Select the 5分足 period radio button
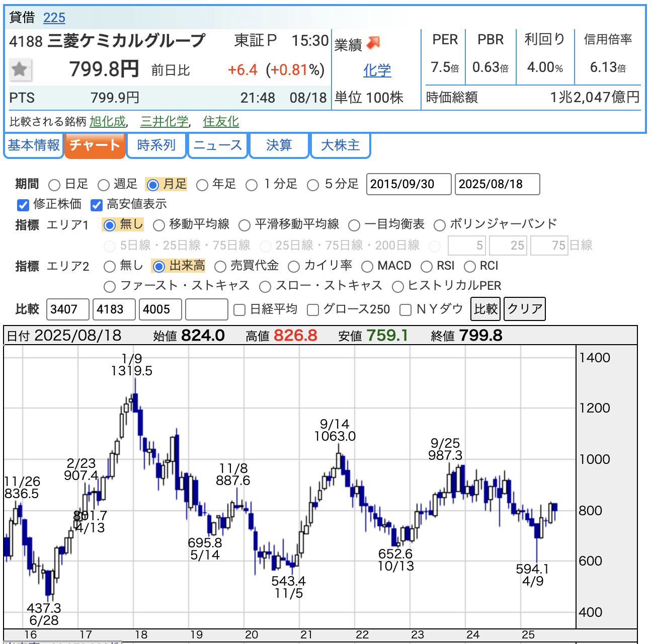Viewport: 652px width, 644px height. pos(313,185)
